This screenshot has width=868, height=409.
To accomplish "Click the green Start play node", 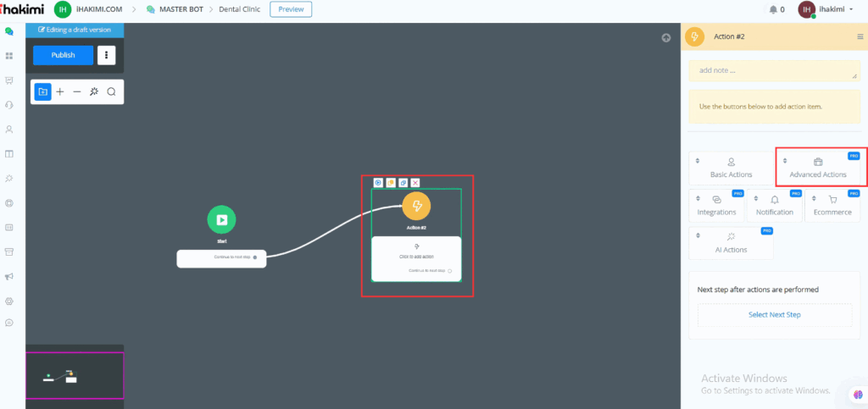I will (221, 219).
